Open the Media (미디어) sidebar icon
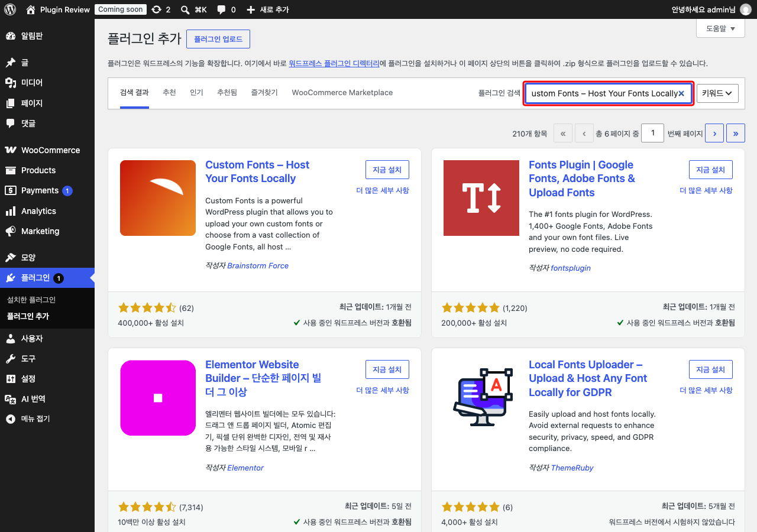Image resolution: width=757 pixels, height=532 pixels. click(x=10, y=83)
